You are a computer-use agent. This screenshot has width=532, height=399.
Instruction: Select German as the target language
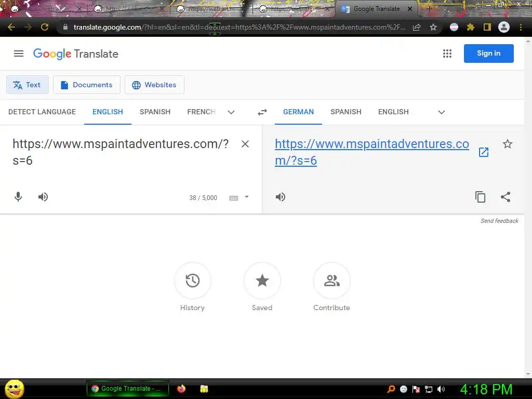pos(299,112)
